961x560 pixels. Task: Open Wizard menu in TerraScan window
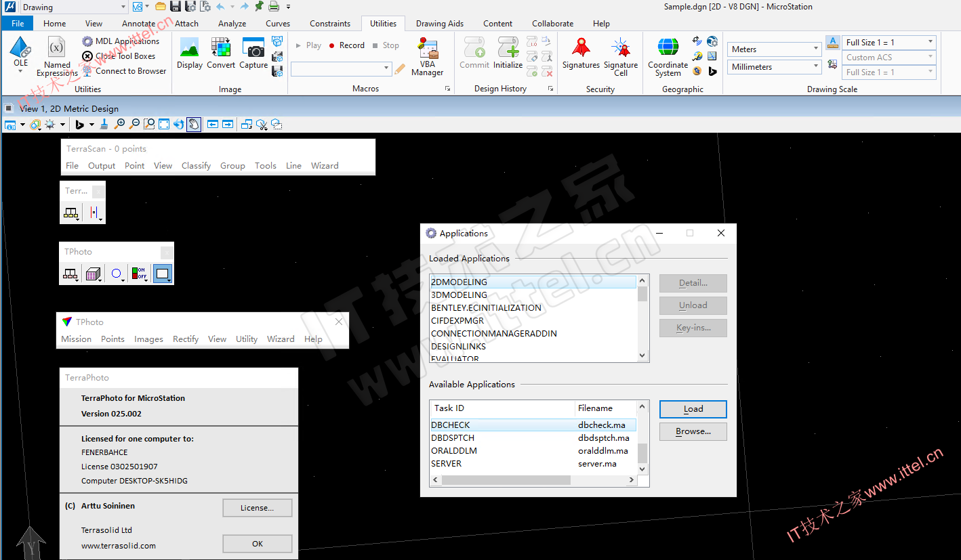[325, 165]
